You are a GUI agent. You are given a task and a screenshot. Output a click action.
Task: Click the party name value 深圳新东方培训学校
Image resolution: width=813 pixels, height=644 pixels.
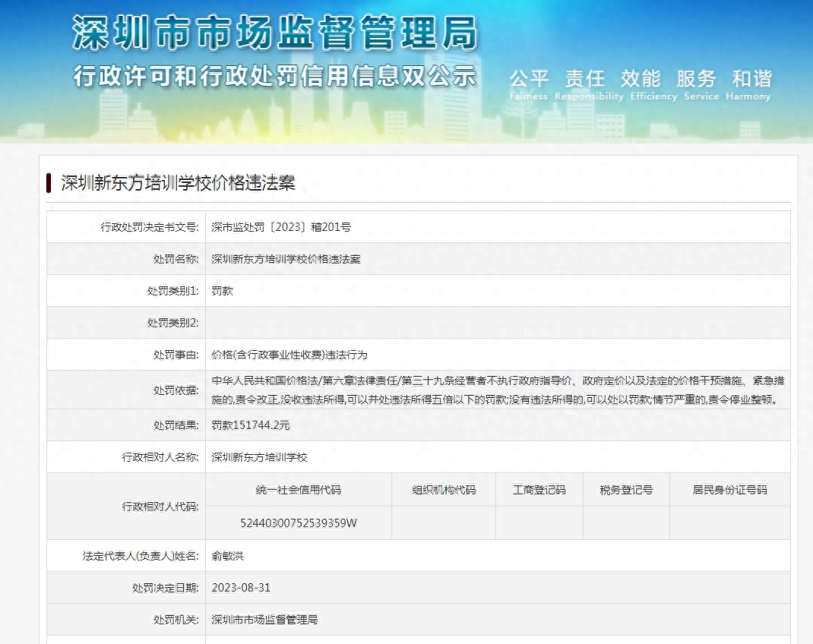259,457
